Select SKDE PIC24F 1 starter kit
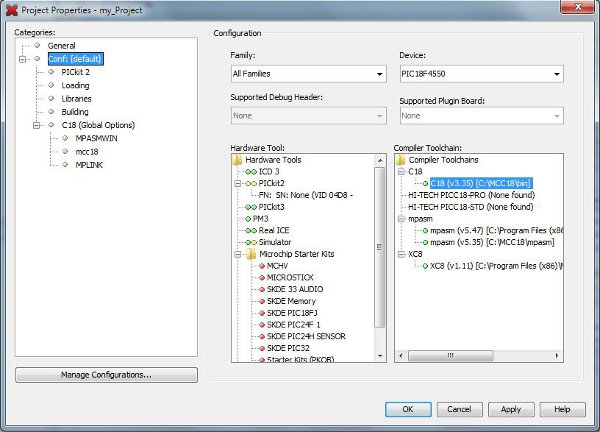 (293, 325)
